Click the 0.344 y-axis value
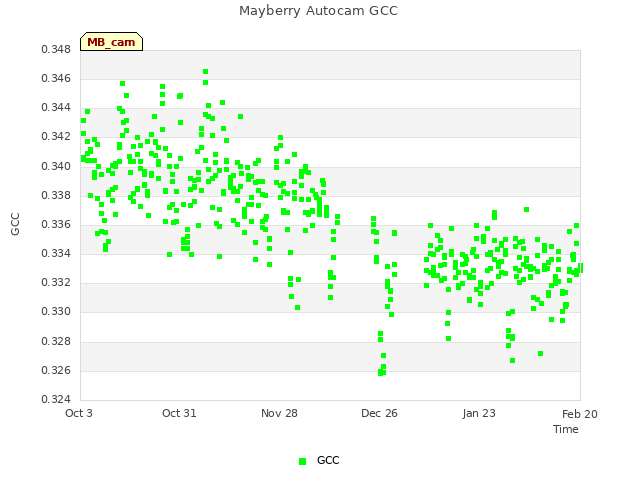Screen dimensions: 640x480 click(x=56, y=107)
